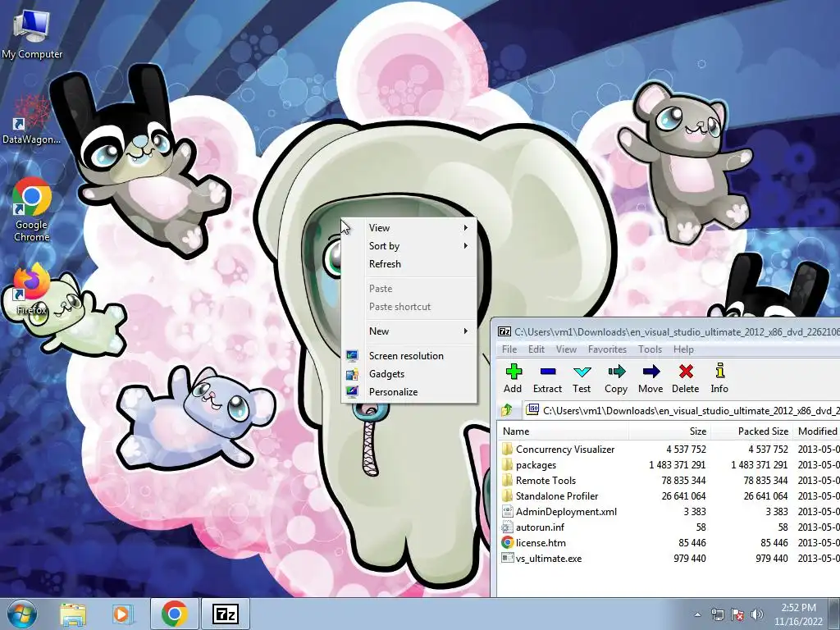Click packages size value 1 483 371 291

pos(677,465)
